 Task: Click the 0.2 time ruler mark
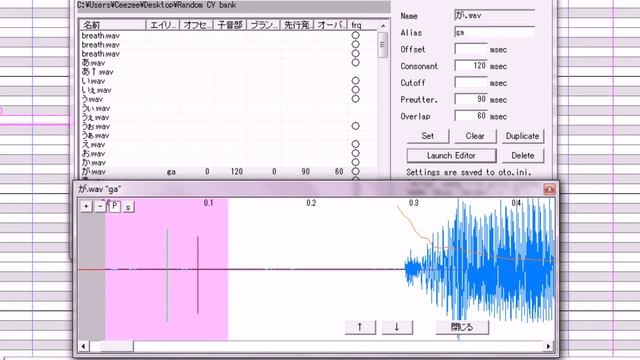click(311, 203)
